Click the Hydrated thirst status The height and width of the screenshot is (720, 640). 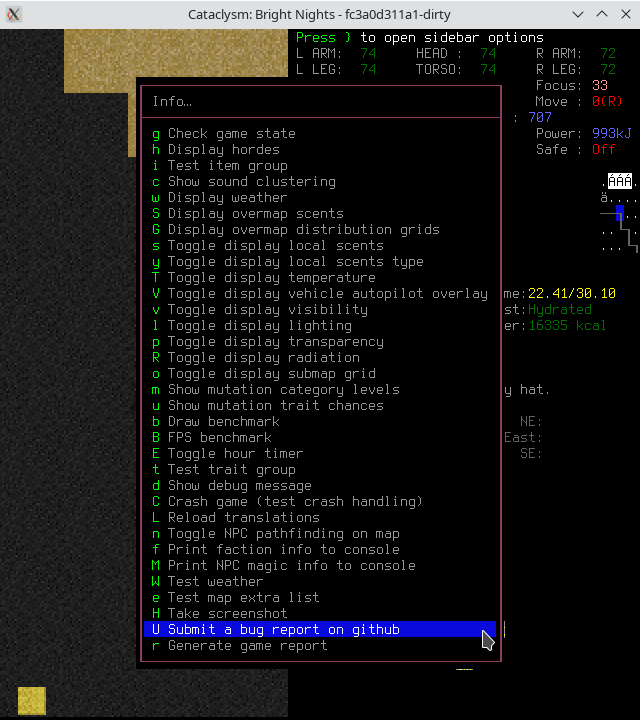click(560, 310)
